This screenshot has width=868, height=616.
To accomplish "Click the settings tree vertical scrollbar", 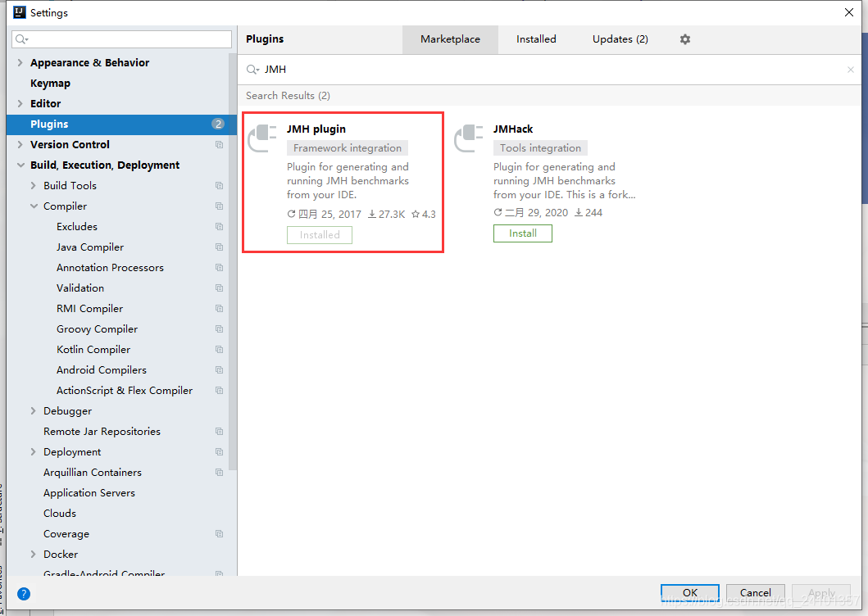I will pos(233,260).
